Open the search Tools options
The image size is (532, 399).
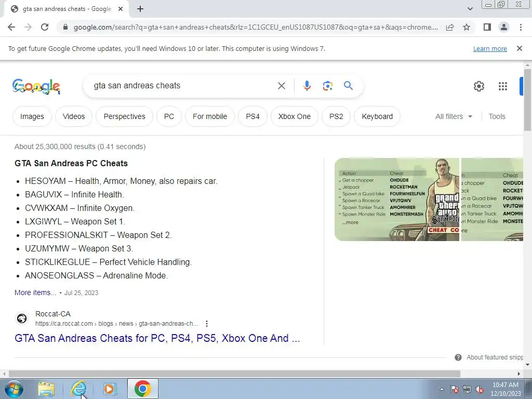[497, 116]
